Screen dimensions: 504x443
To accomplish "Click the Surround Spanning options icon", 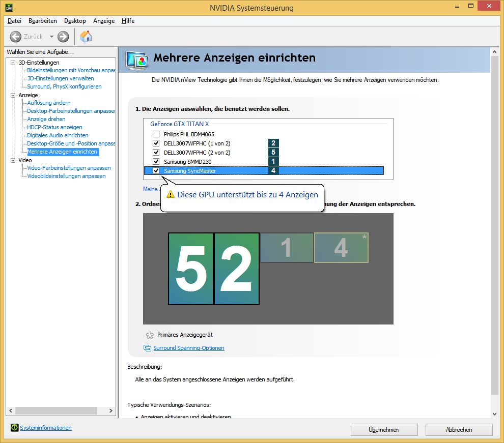I will [x=147, y=348].
